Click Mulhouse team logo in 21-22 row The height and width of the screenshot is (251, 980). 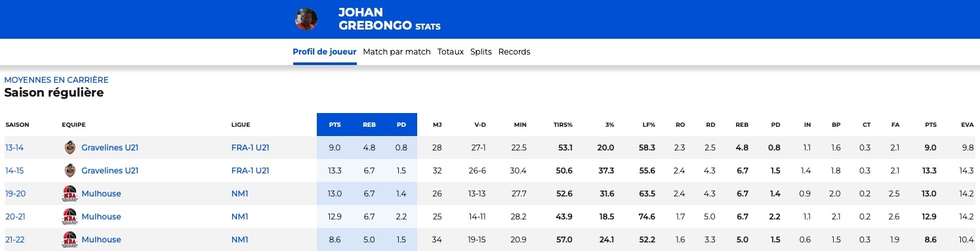tap(70, 240)
